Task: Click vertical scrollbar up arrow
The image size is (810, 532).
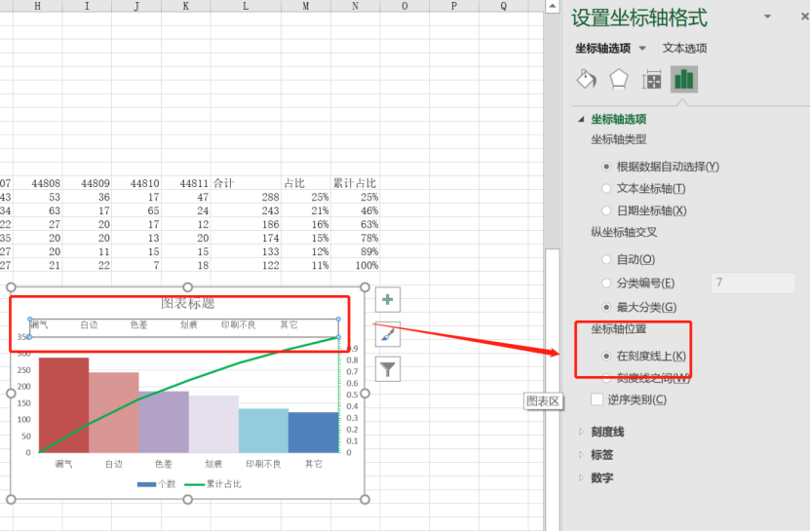Action: click(x=552, y=6)
